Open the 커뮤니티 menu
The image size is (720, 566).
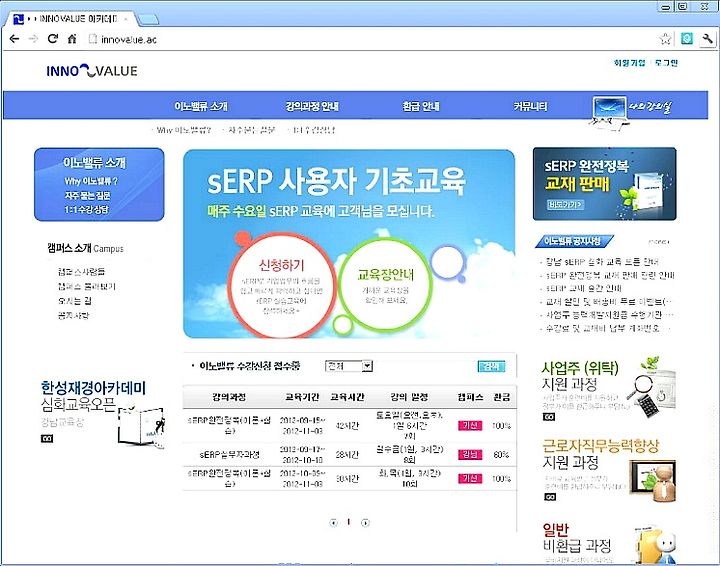(530, 106)
